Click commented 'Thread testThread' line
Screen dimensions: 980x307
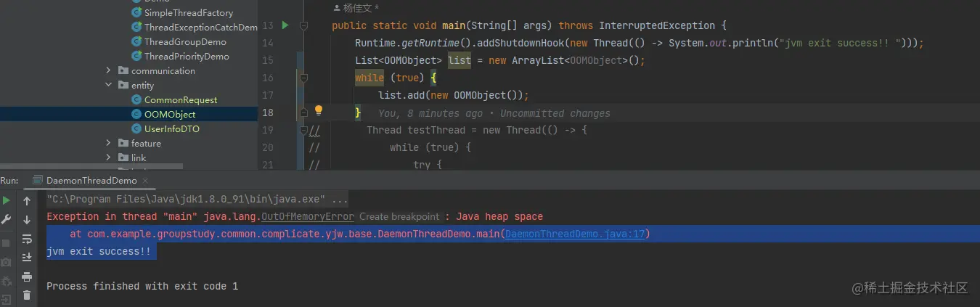pyautogui.click(x=476, y=130)
